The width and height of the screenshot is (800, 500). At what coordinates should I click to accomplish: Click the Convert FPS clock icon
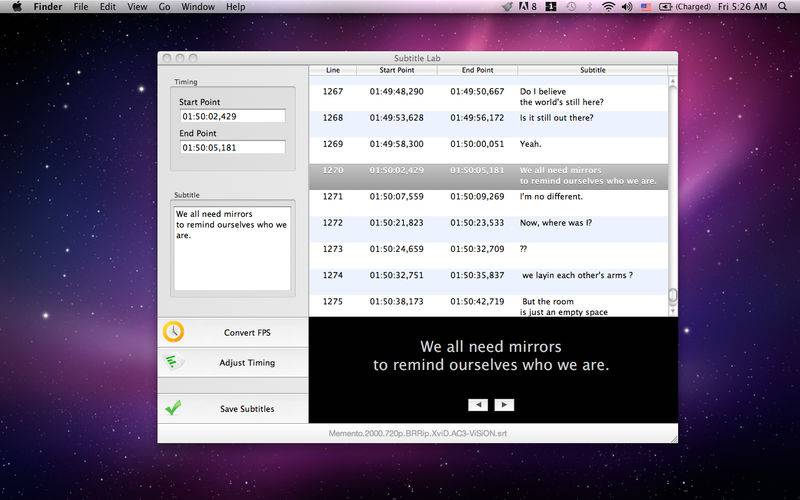click(174, 332)
